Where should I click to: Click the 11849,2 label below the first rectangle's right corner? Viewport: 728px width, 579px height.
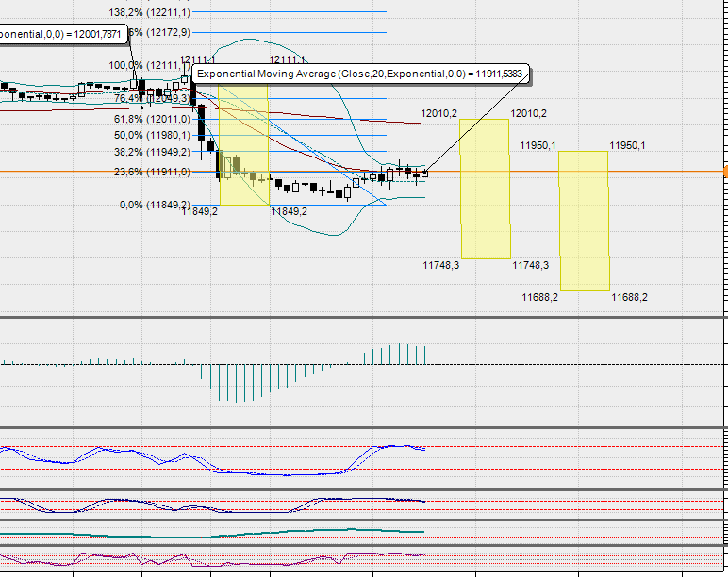[289, 212]
